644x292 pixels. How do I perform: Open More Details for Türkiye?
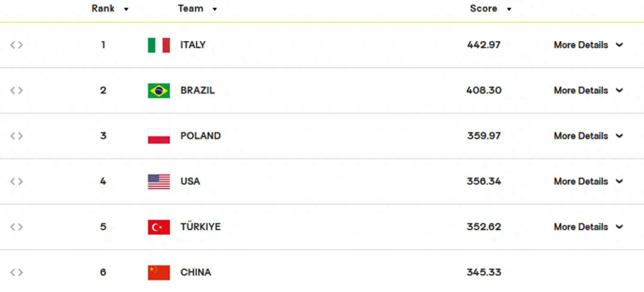coord(588,227)
